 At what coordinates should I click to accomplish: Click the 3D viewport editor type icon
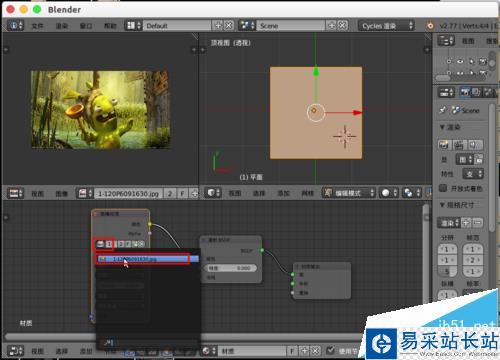213,193
